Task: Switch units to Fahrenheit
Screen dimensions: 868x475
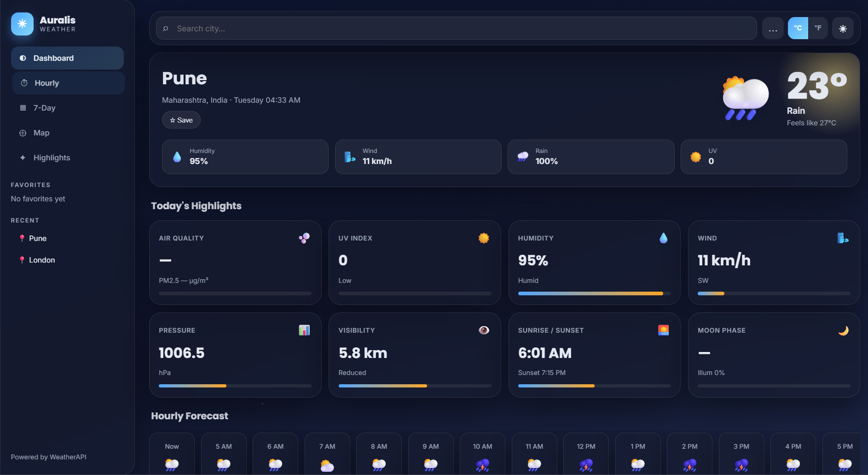Action: (x=818, y=28)
